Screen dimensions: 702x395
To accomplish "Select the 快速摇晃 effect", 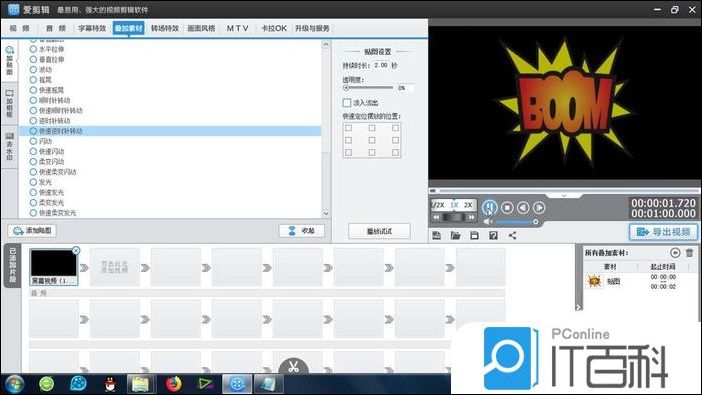I will (x=47, y=90).
